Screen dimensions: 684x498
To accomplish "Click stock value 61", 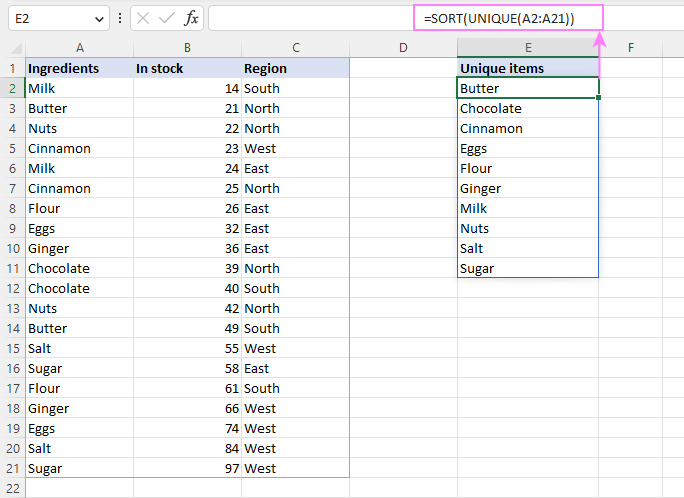I will tap(187, 389).
